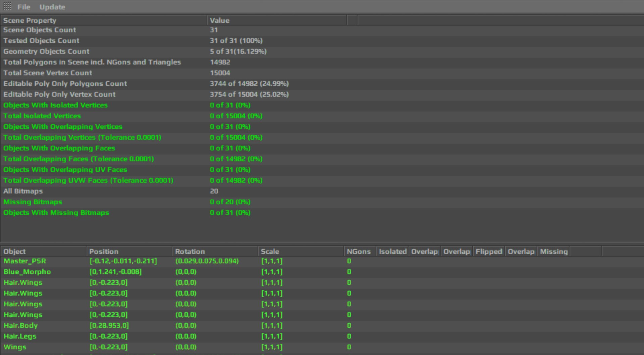Select Total Polygons in Scene row
644x355 pixels.
pyautogui.click(x=322, y=62)
